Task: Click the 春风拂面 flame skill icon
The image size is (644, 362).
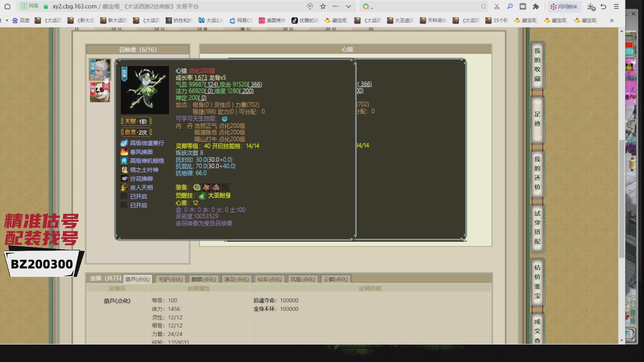Action: 124,152
